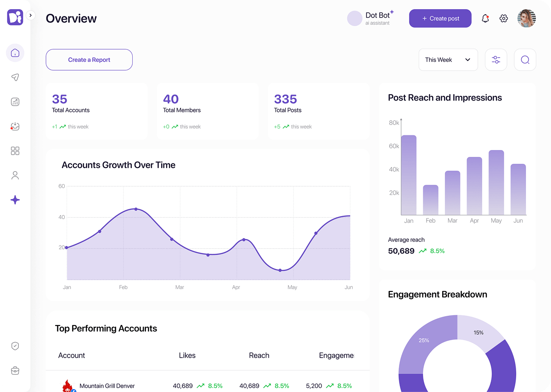
Task: Sort by the Engagement column header
Action: tap(337, 356)
